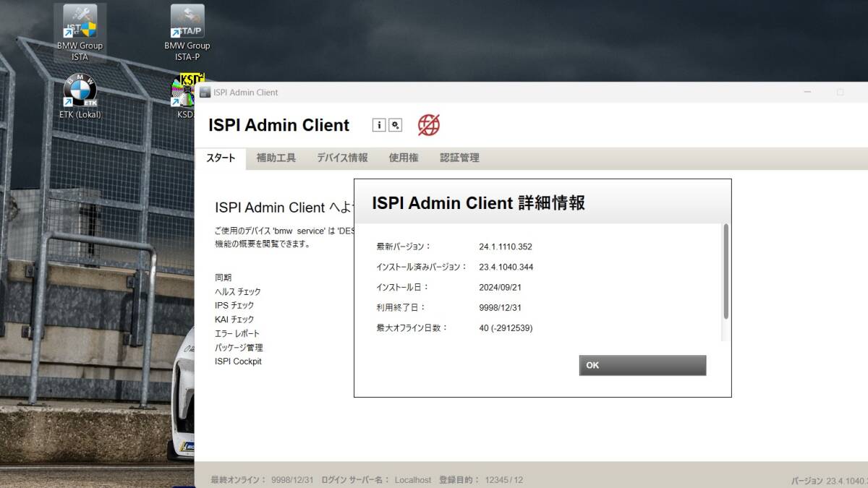Click the 最終オンライン status bar entry
The height and width of the screenshot is (488, 868).
click(x=262, y=480)
